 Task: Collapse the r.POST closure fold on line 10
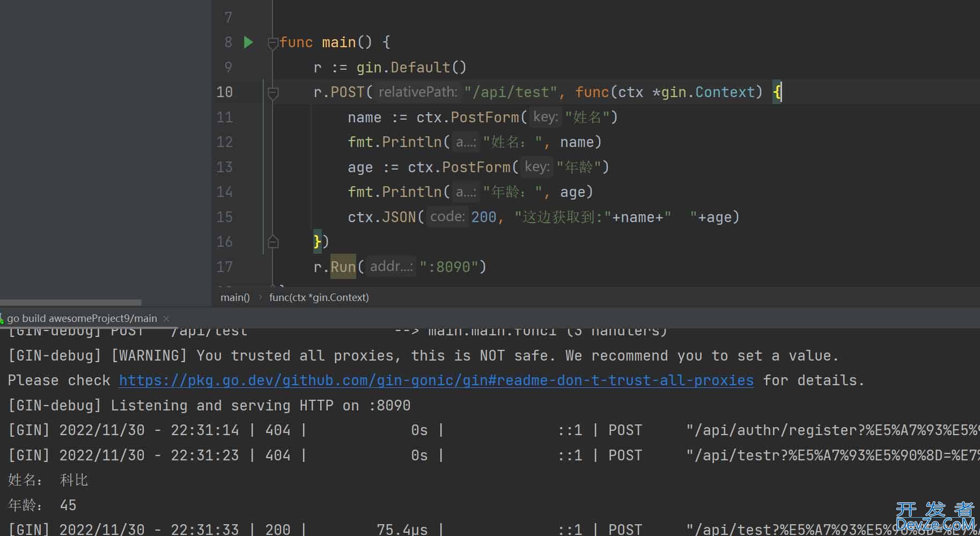click(x=272, y=93)
